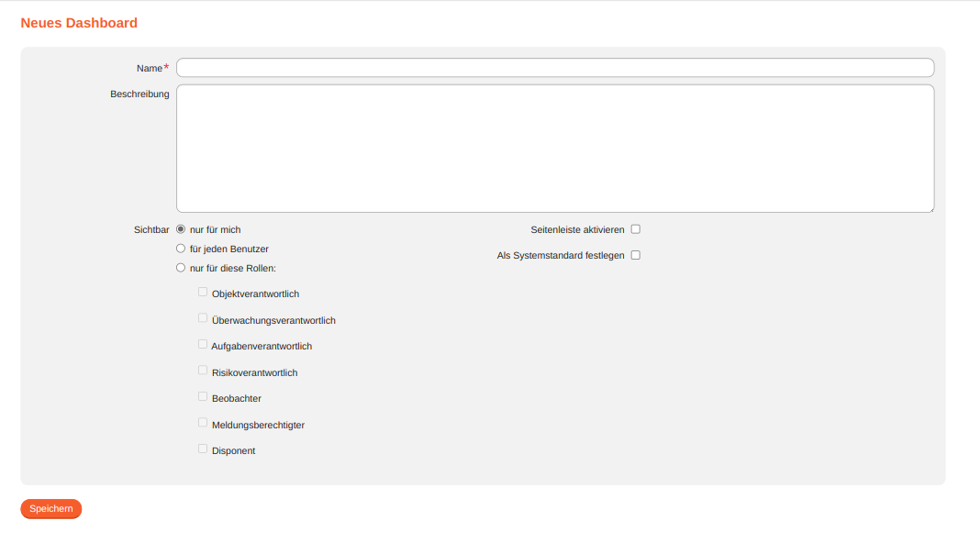Click the Objektverantwortlich label text

255,293
